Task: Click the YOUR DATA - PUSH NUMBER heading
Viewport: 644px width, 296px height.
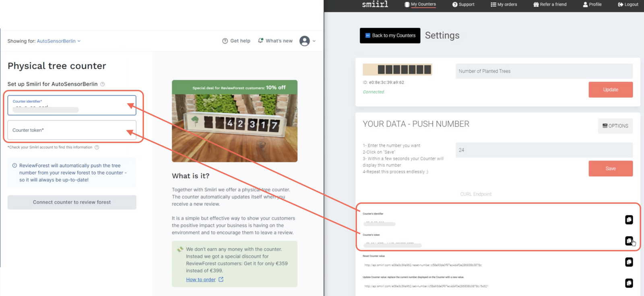Action: pyautogui.click(x=416, y=124)
